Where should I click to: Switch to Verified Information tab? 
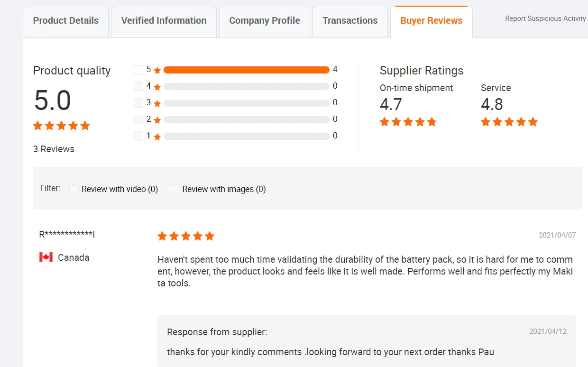tap(164, 21)
